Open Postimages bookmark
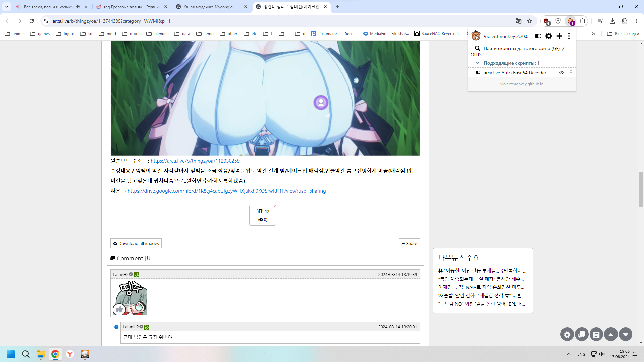 [334, 34]
